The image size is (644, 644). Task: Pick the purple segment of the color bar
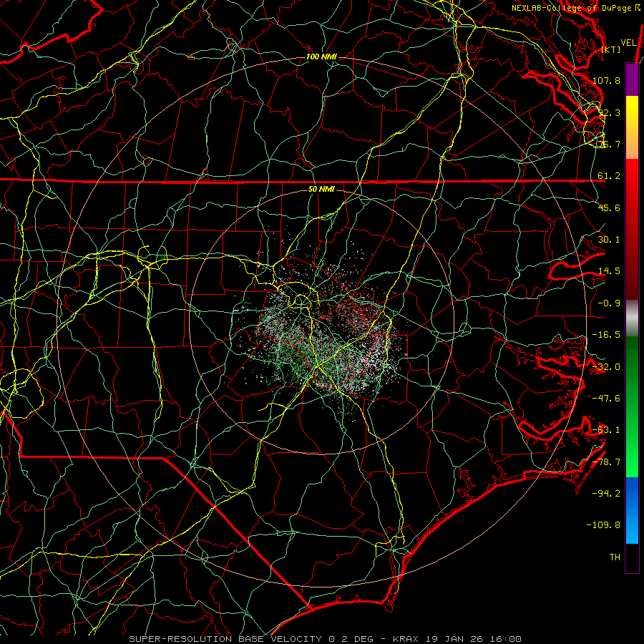[x=632, y=79]
